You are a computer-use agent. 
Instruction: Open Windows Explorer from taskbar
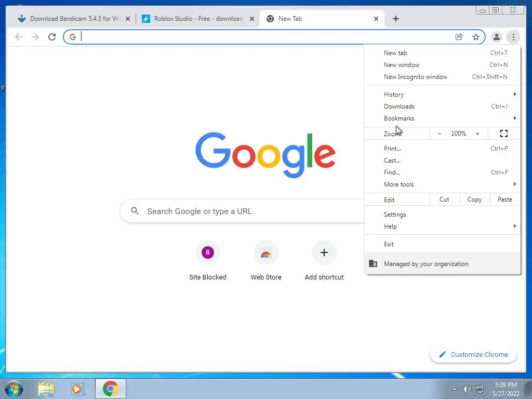(46, 389)
